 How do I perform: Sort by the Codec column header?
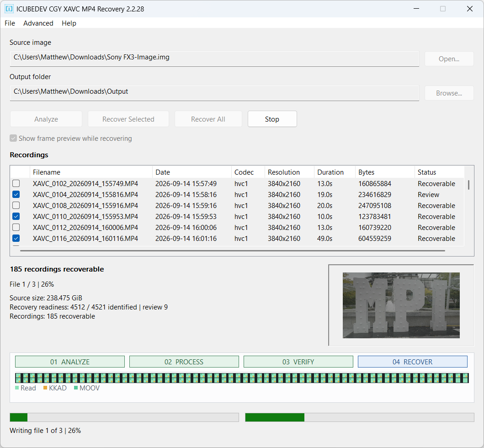tap(248, 172)
